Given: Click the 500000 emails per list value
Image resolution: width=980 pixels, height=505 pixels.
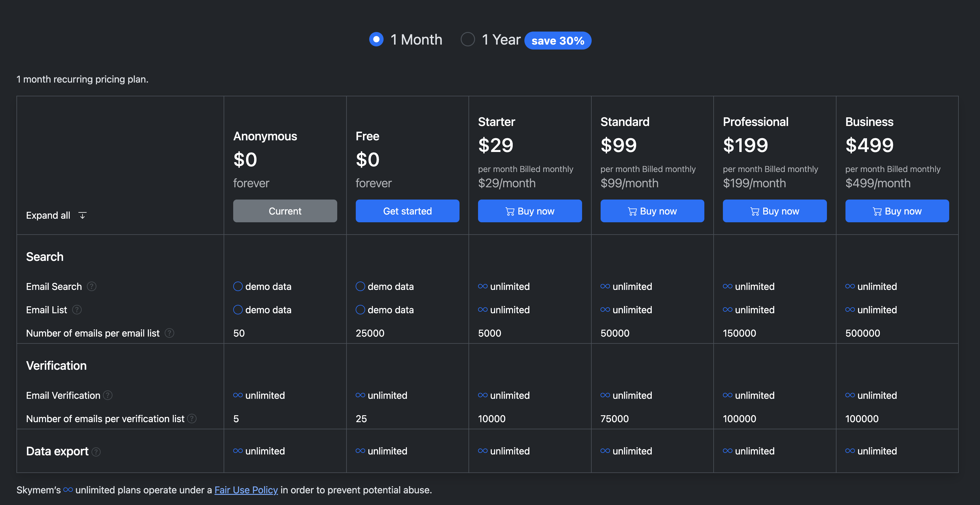Looking at the screenshot, I should (863, 333).
